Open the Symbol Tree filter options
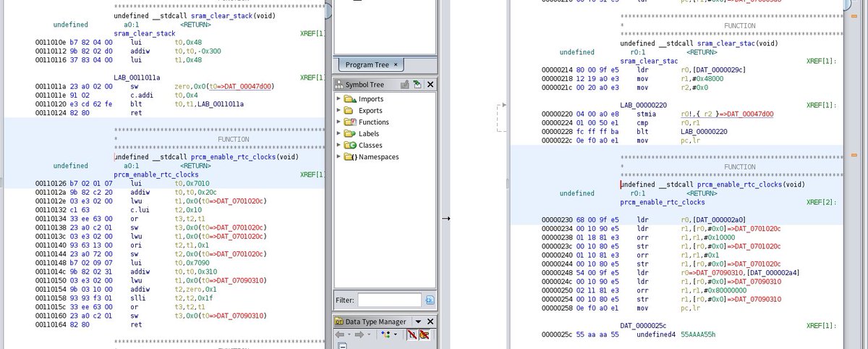Image resolution: width=868 pixels, height=349 pixels. point(430,300)
